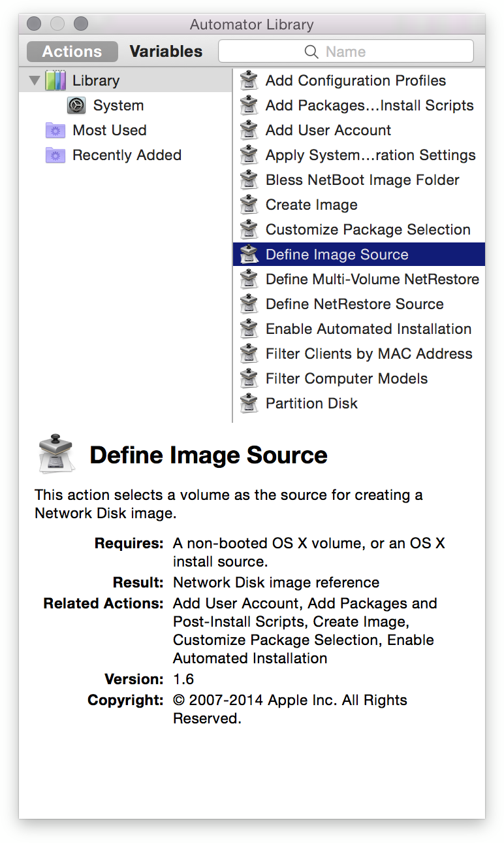Open the System category gear icon
The height and width of the screenshot is (843, 504).
(76, 106)
